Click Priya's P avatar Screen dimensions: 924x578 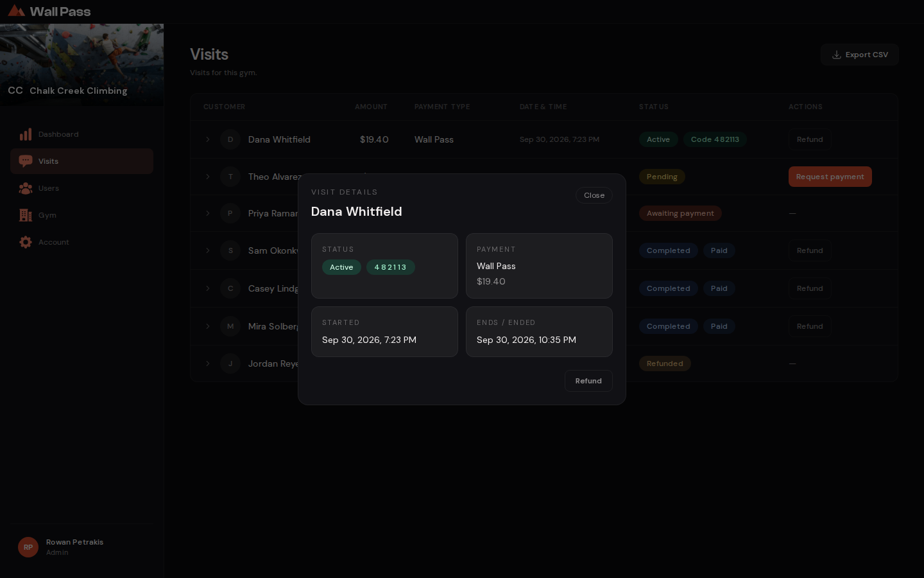click(x=230, y=213)
